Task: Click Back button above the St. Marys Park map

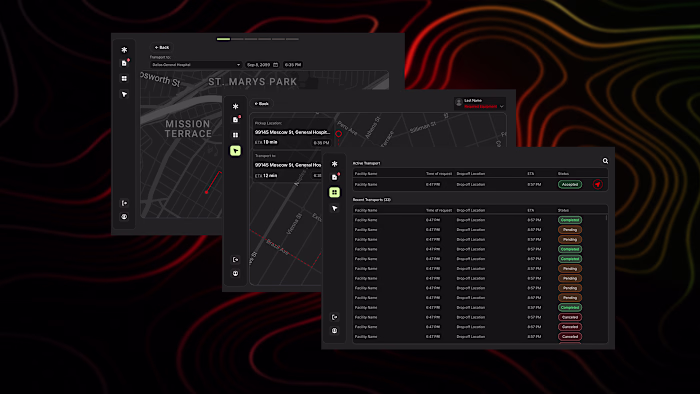Action: [162, 47]
